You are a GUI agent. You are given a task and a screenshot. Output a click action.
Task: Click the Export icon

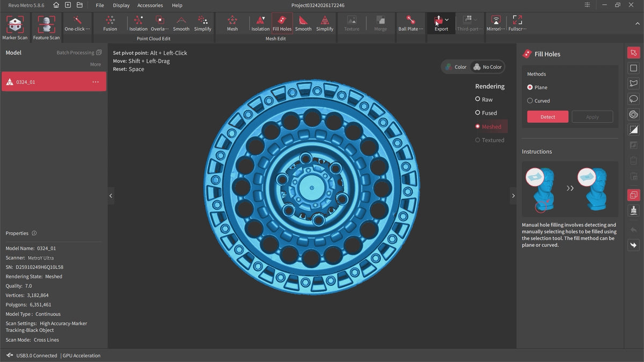[439, 20]
